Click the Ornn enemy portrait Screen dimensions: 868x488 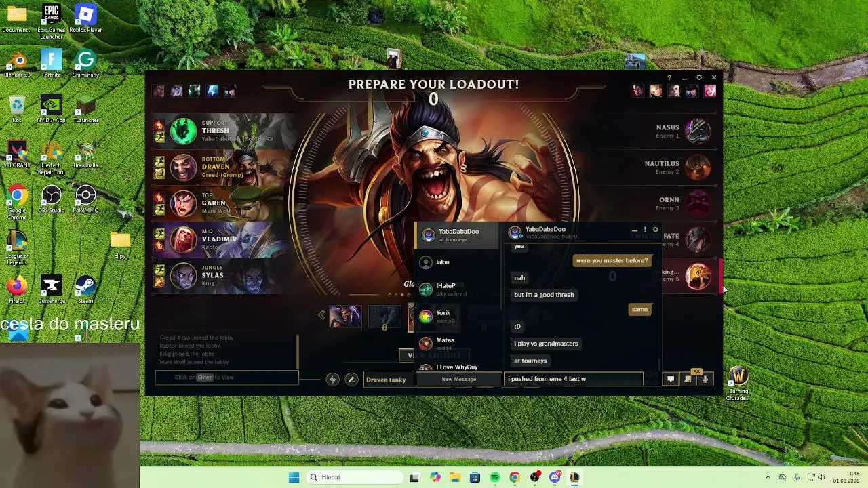pos(698,203)
